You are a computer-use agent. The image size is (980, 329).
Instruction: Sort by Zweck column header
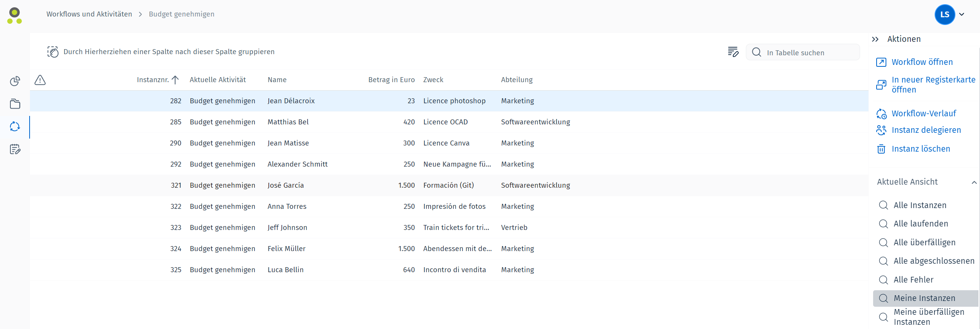click(x=433, y=80)
